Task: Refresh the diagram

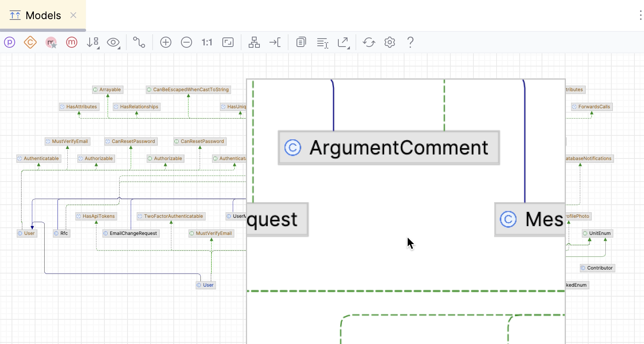Action: 369,42
